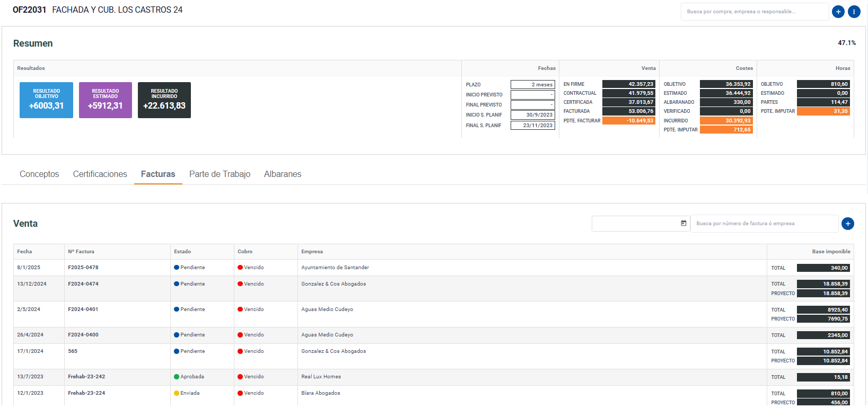Open the Venta date filter field

click(635, 224)
